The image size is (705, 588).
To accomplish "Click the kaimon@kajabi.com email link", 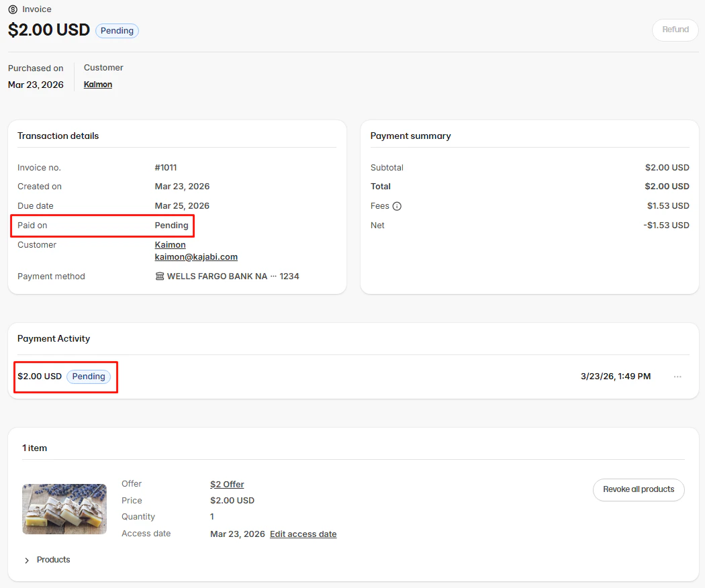I will click(196, 256).
